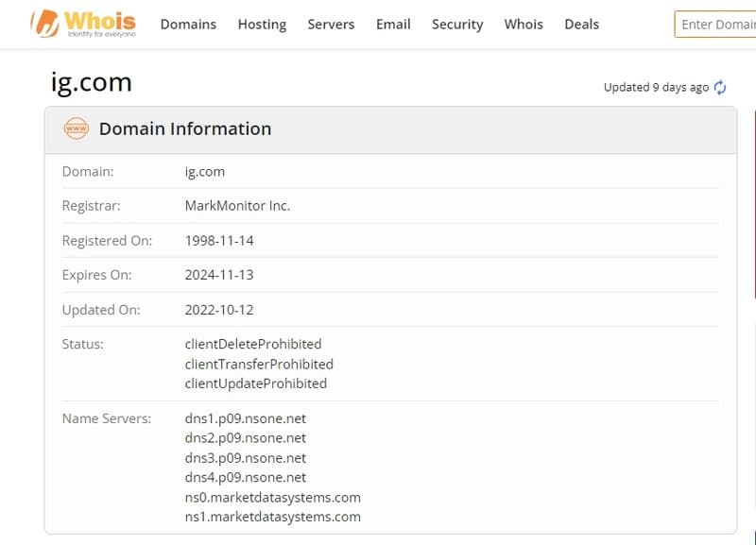
Task: Click the clientDeleteProhibited status
Action: pyautogui.click(x=253, y=344)
